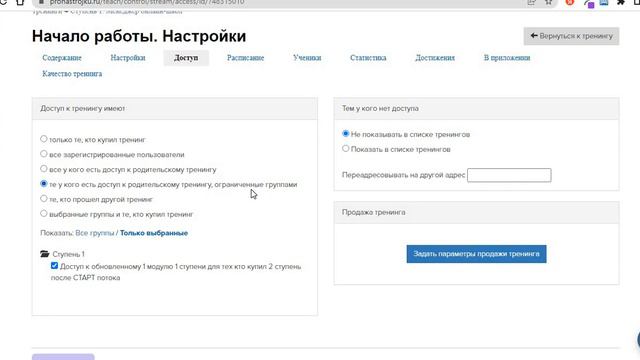Select 'выбранные группы и те, кто купил тренинг'
This screenshot has height=360, width=640.
click(44, 213)
